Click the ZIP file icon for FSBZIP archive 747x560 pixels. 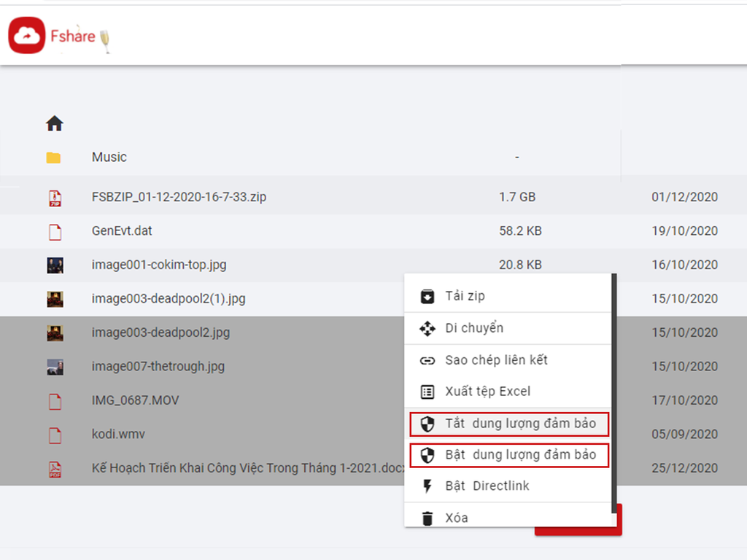pos(55,198)
